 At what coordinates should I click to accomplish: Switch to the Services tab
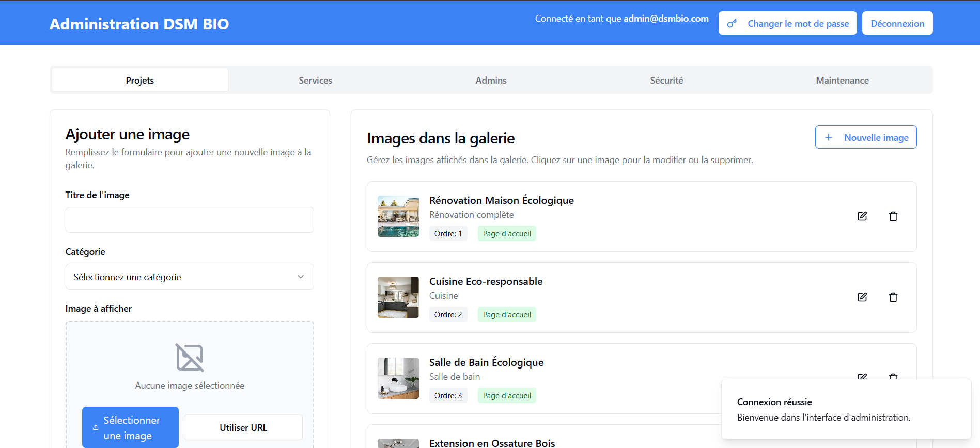[315, 81]
